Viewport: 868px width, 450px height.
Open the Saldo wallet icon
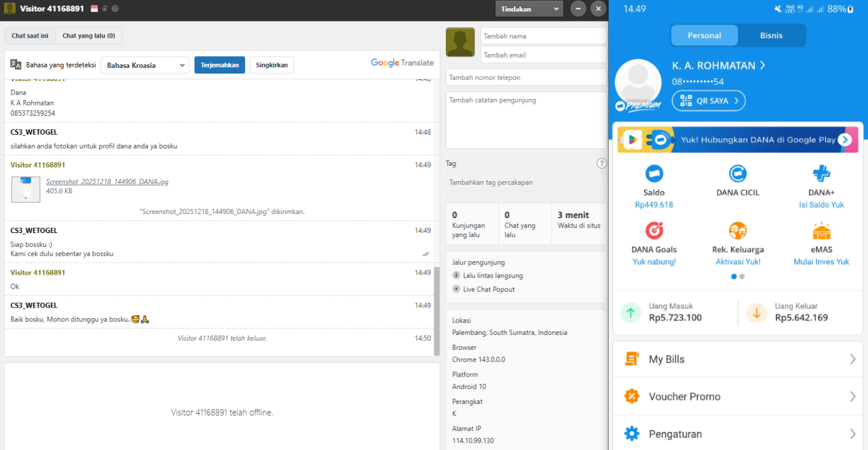click(654, 173)
